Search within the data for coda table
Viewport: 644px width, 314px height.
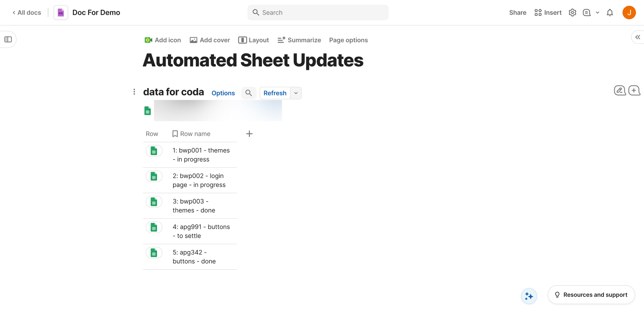[x=249, y=93]
